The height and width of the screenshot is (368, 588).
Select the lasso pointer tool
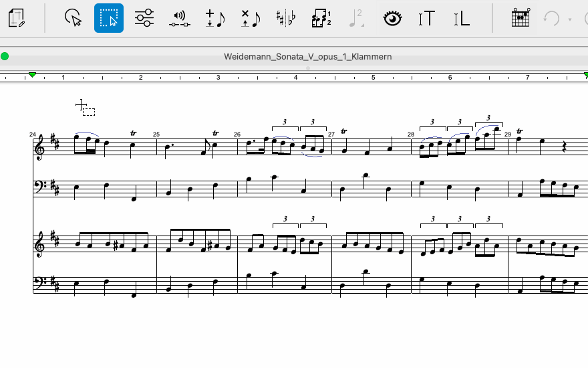click(x=73, y=18)
